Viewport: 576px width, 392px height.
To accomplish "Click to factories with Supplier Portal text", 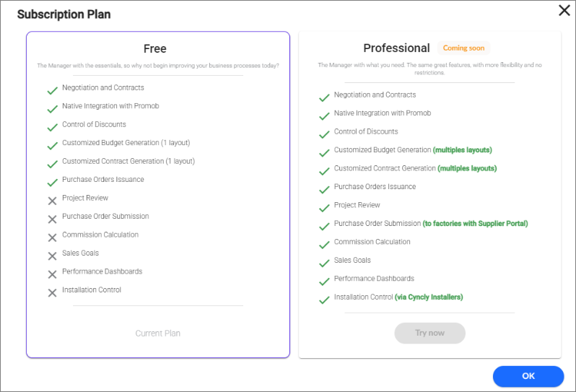I will [x=476, y=223].
